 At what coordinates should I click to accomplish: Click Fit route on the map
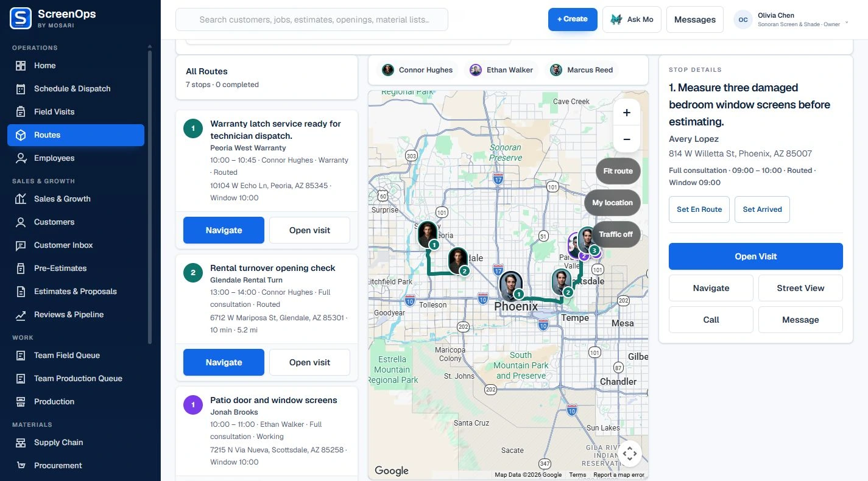click(x=618, y=171)
